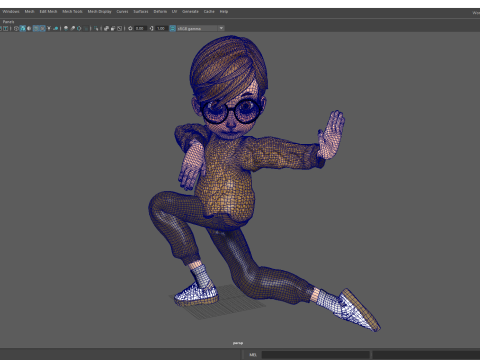Open the Deform menu

(160, 12)
